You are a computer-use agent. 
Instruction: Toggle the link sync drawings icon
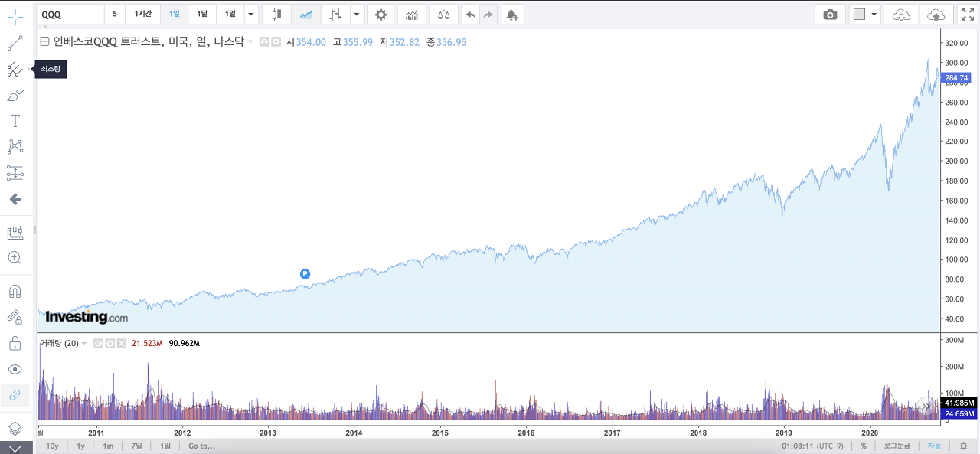tap(15, 395)
